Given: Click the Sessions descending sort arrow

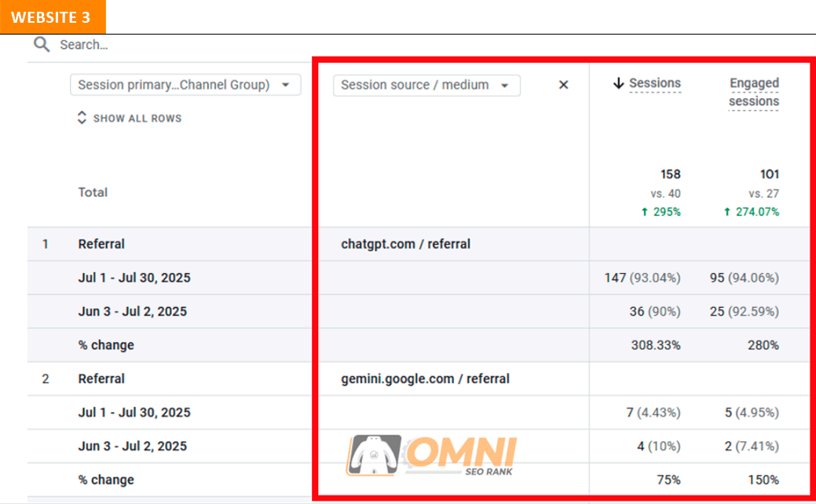Looking at the screenshot, I should (618, 83).
